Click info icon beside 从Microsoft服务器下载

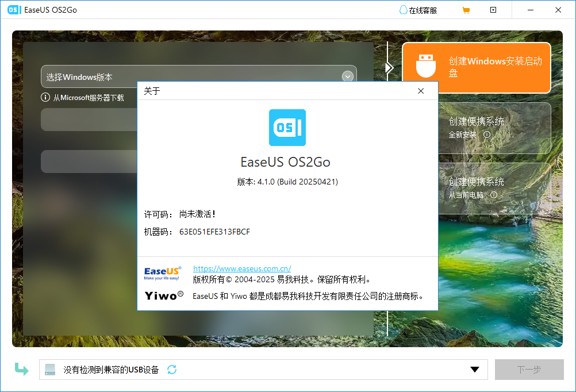(x=45, y=98)
